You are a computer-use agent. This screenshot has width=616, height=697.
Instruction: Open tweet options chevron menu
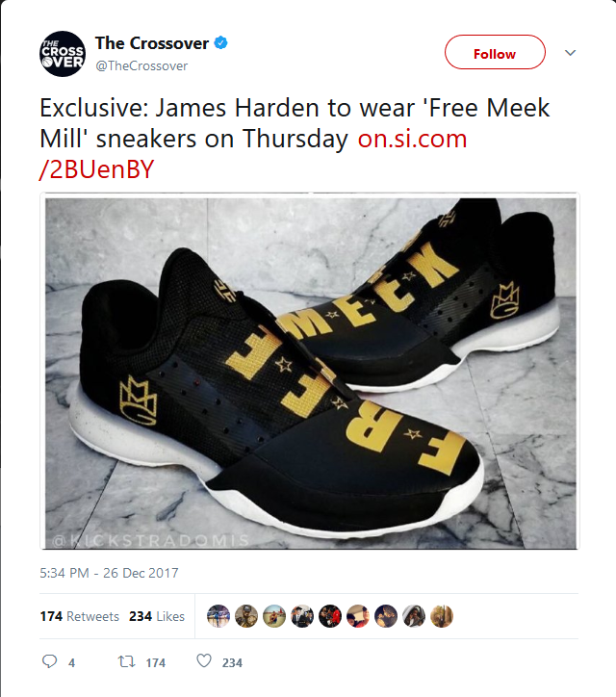tap(570, 53)
